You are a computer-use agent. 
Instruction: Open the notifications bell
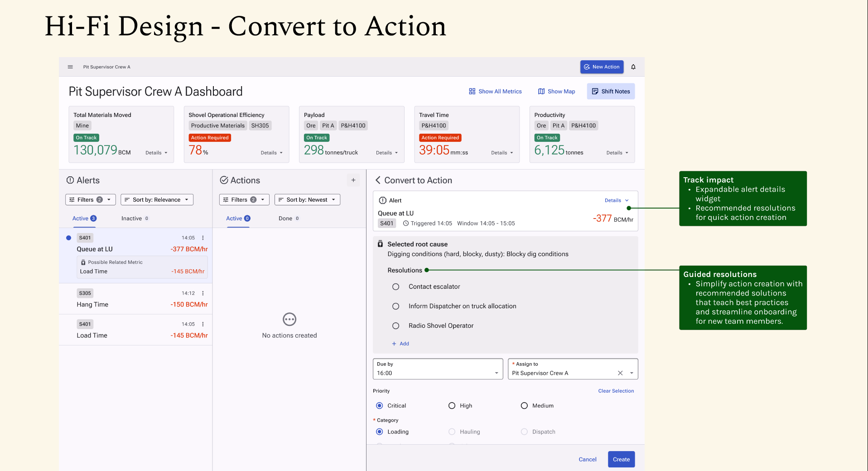[633, 67]
